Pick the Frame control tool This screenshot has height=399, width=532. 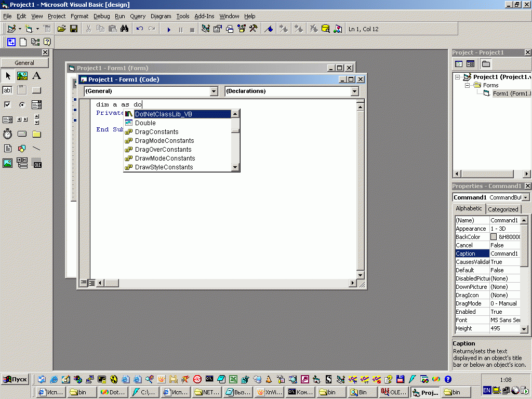[x=22, y=90]
